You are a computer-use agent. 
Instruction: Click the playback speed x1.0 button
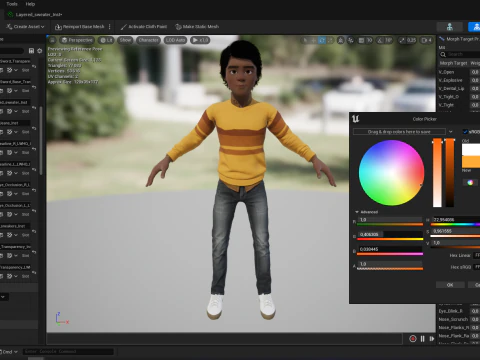pyautogui.click(x=200, y=40)
